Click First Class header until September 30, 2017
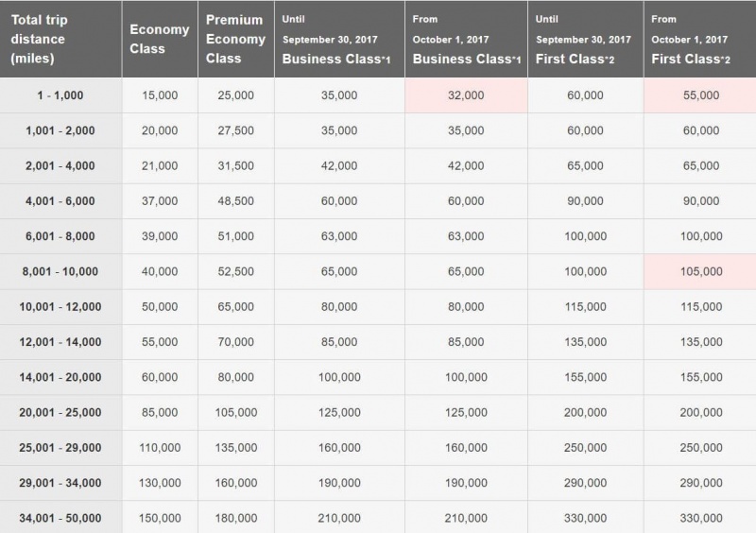 [x=585, y=39]
